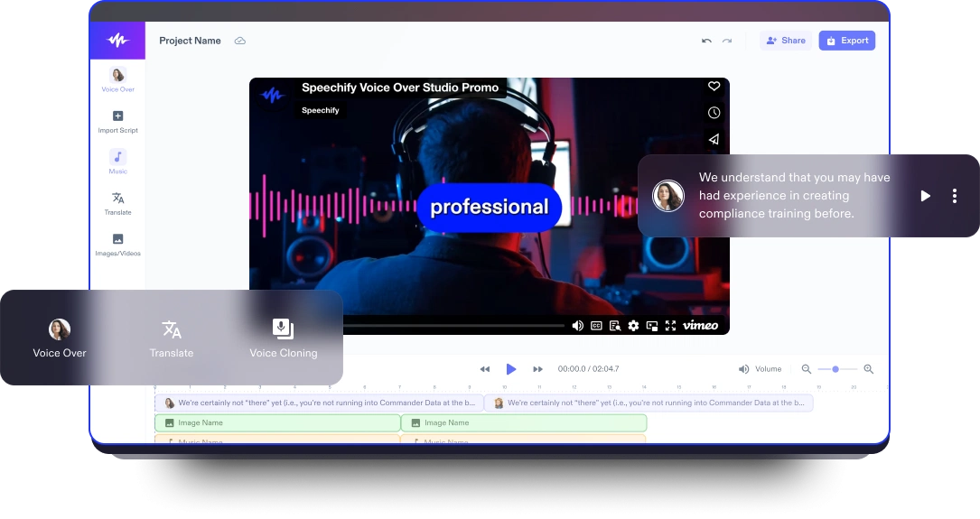Share video via paper plane icon
This screenshot has width=980, height=519.
tap(714, 139)
